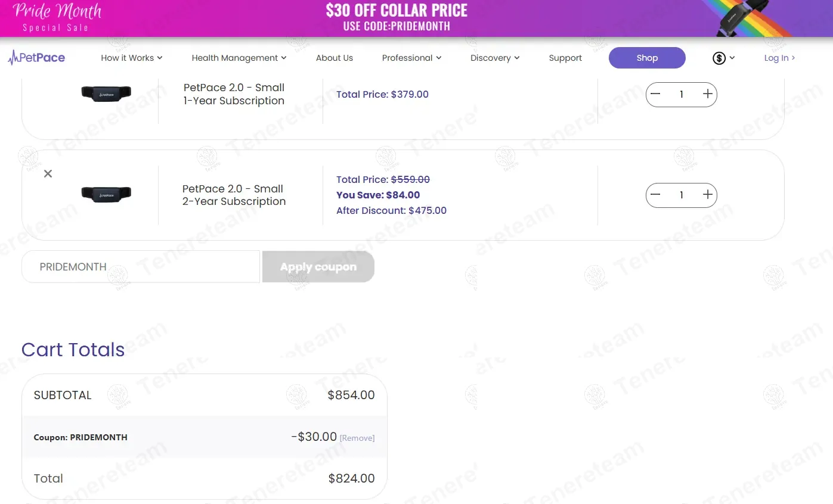Go to the About Us page
The image size is (833, 504).
point(335,58)
